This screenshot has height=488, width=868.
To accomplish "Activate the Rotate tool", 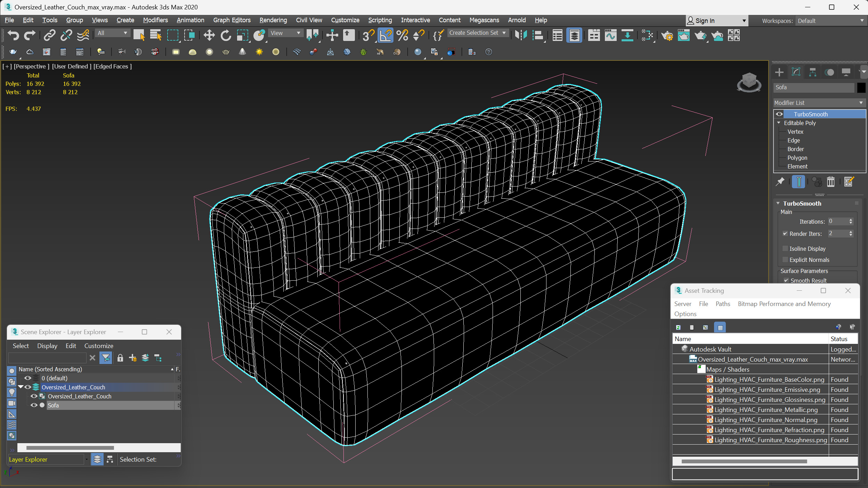I will 226,35.
